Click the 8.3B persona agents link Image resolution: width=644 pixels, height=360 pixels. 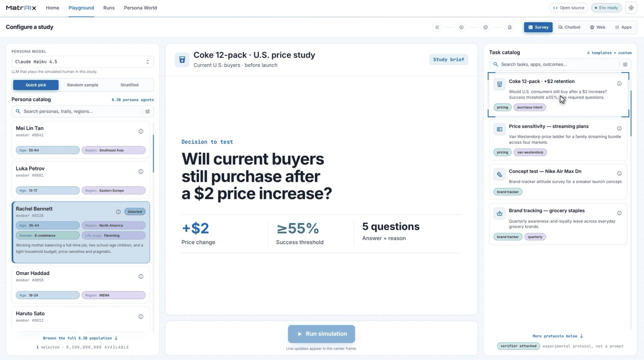pos(133,100)
